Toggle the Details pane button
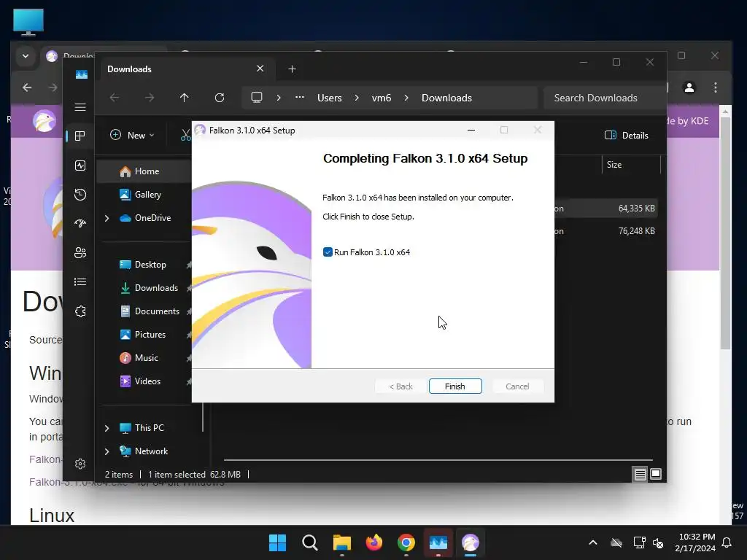The width and height of the screenshot is (747, 560). 627,135
